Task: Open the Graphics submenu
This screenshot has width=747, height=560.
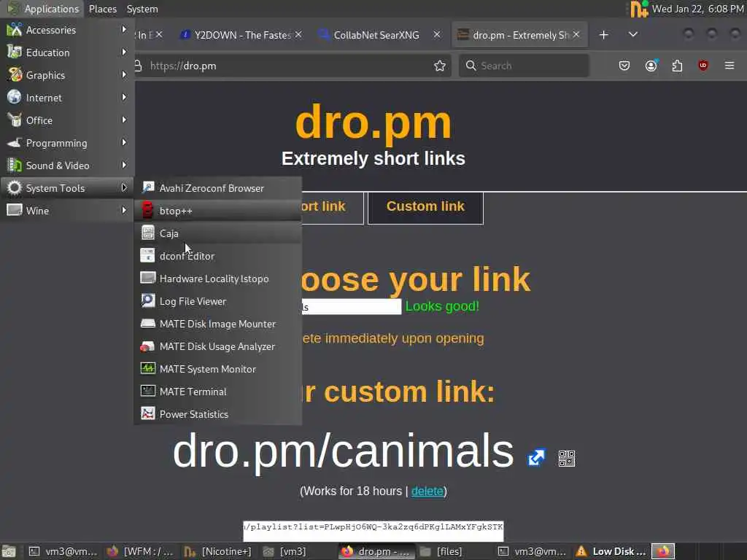Action: (67, 75)
